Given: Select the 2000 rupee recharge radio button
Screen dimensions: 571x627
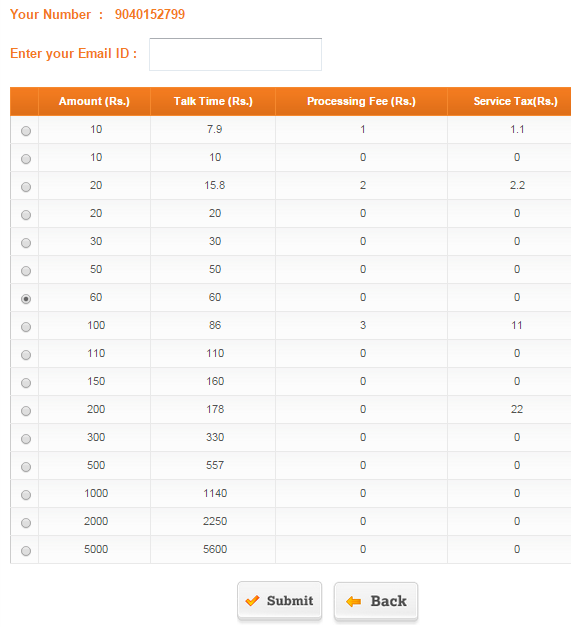Looking at the screenshot, I should pyautogui.click(x=26, y=523).
